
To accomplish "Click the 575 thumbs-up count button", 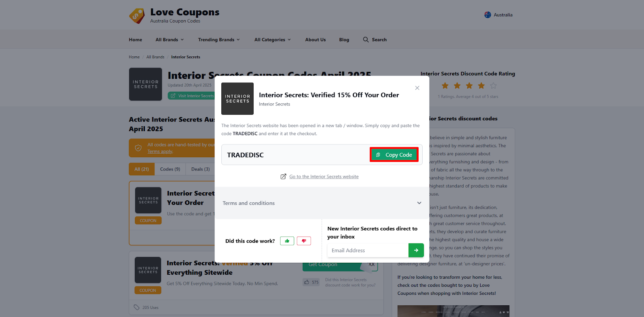I will pyautogui.click(x=312, y=282).
